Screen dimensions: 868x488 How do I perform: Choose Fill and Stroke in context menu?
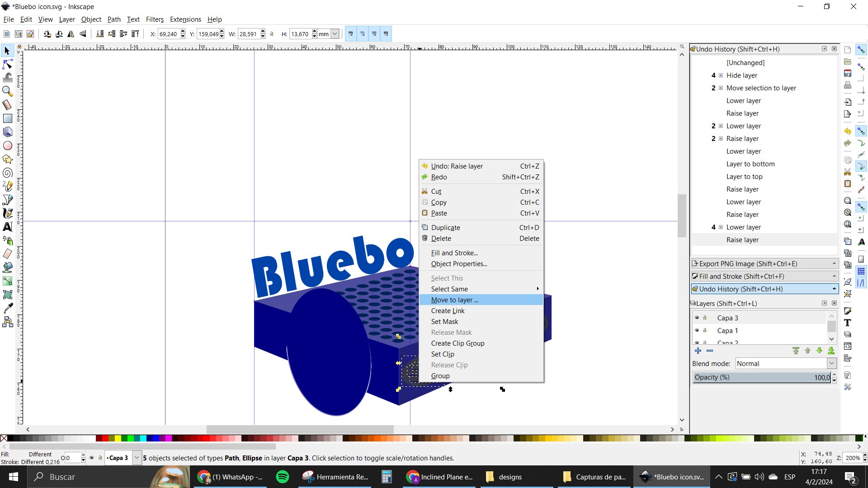tap(481, 253)
